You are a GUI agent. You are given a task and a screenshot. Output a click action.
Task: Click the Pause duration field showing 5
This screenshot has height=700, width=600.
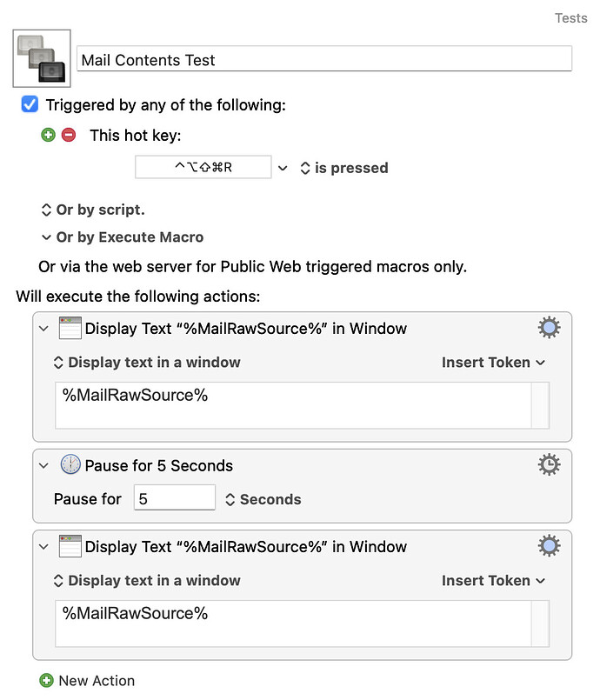[x=175, y=497]
